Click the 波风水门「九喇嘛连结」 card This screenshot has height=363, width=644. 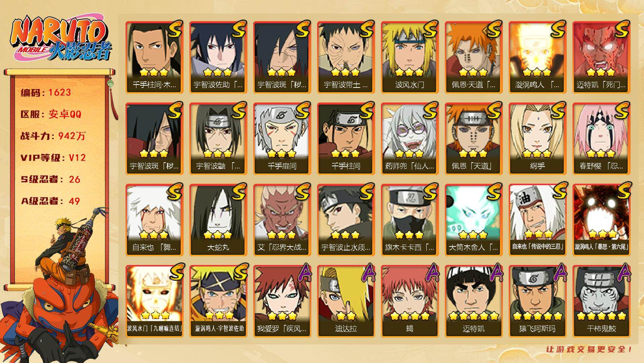[154, 301]
